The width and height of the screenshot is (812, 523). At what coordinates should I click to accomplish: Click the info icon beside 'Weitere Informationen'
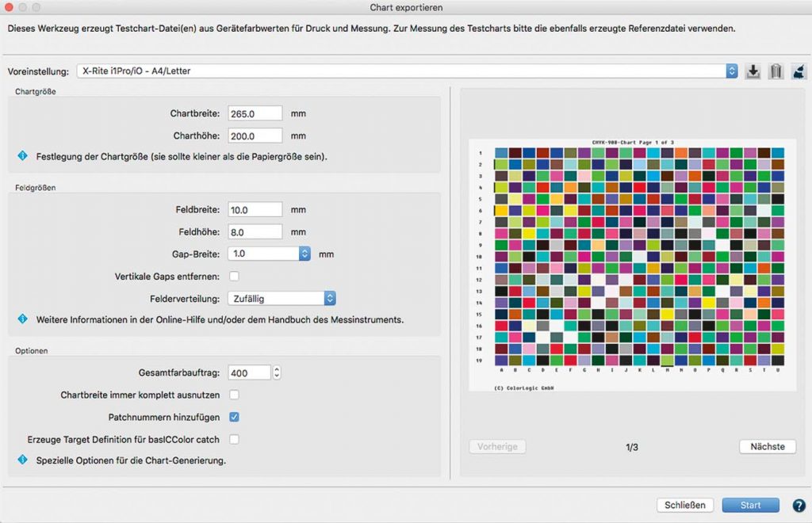[22, 319]
